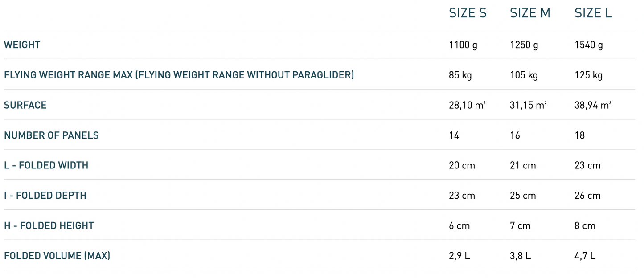Select the WEIGHT row label
The width and height of the screenshot is (644, 278).
coord(22,45)
